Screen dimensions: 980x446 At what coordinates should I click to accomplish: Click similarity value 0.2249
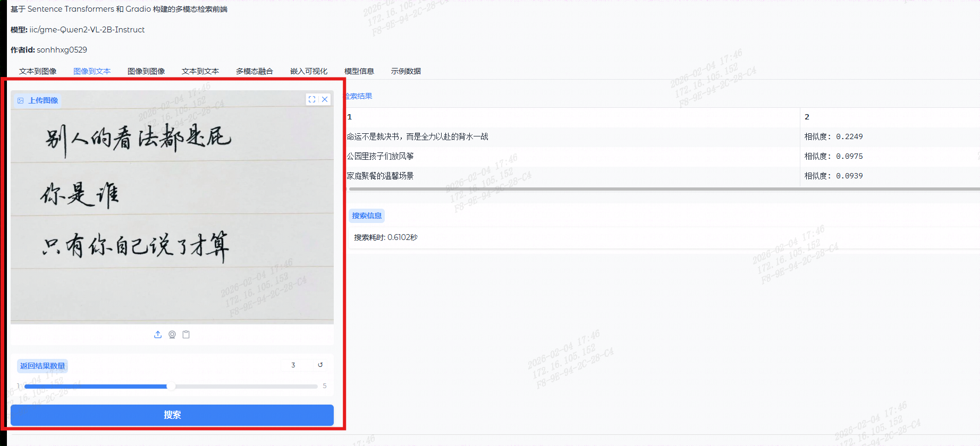click(x=849, y=136)
